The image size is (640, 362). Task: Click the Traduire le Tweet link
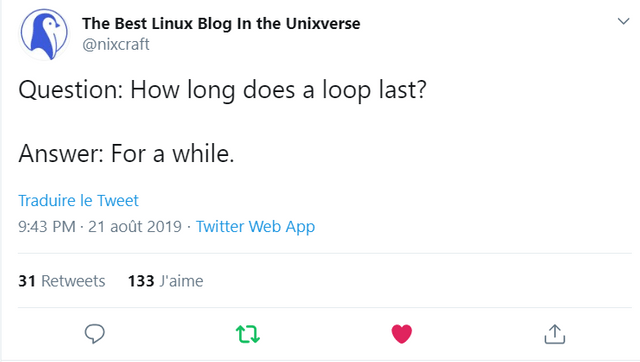pyautogui.click(x=78, y=201)
